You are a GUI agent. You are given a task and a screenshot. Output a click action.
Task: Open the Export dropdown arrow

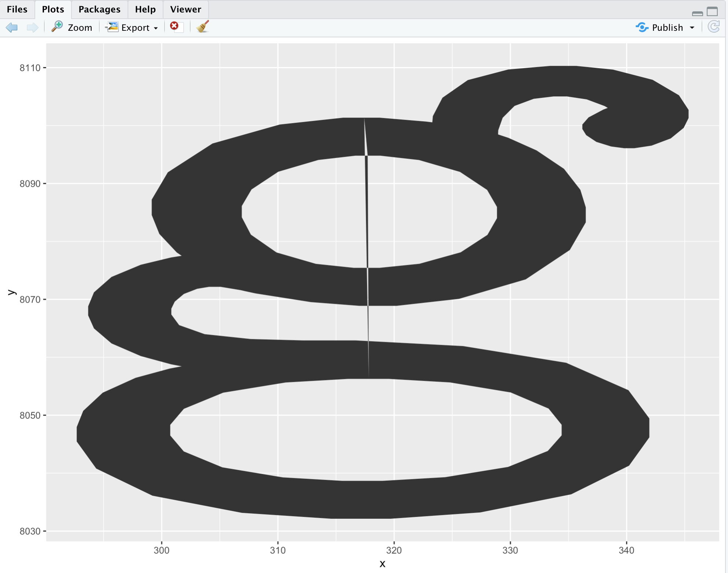[156, 28]
